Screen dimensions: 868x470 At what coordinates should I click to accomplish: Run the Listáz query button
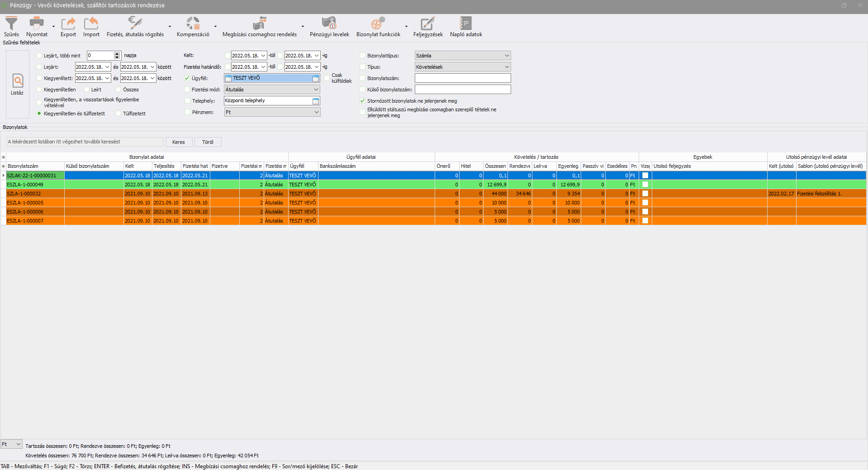click(x=18, y=84)
